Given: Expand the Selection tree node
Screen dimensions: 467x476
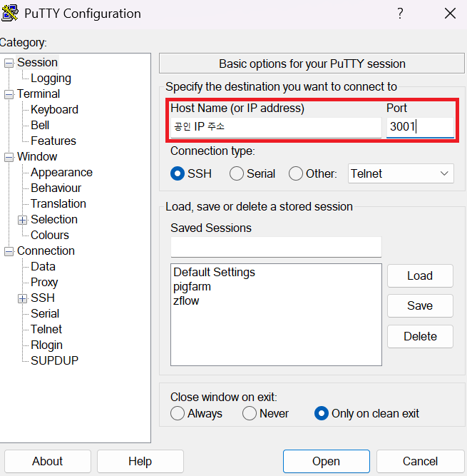Looking at the screenshot, I should pos(22,220).
